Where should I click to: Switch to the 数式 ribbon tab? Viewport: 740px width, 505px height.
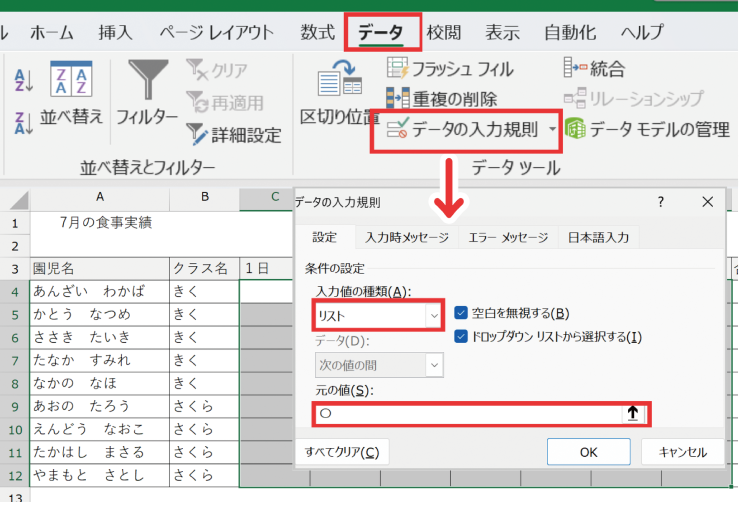pos(317,32)
